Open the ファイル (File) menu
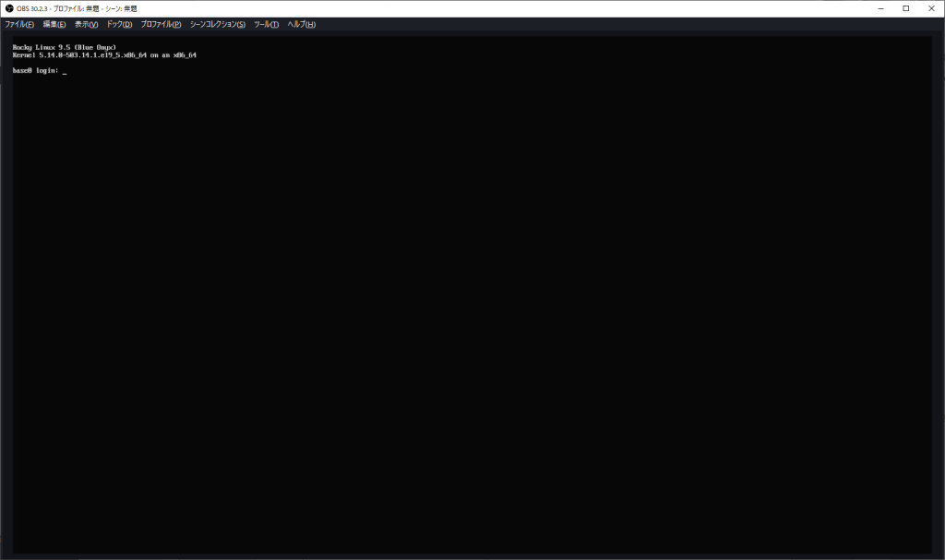The image size is (945, 560). tap(19, 24)
